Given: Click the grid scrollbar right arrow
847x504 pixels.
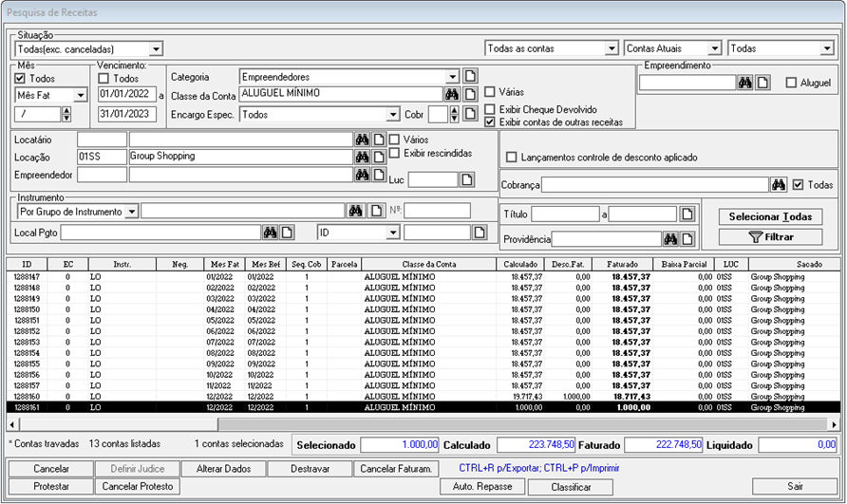Looking at the screenshot, I should (x=834, y=424).
